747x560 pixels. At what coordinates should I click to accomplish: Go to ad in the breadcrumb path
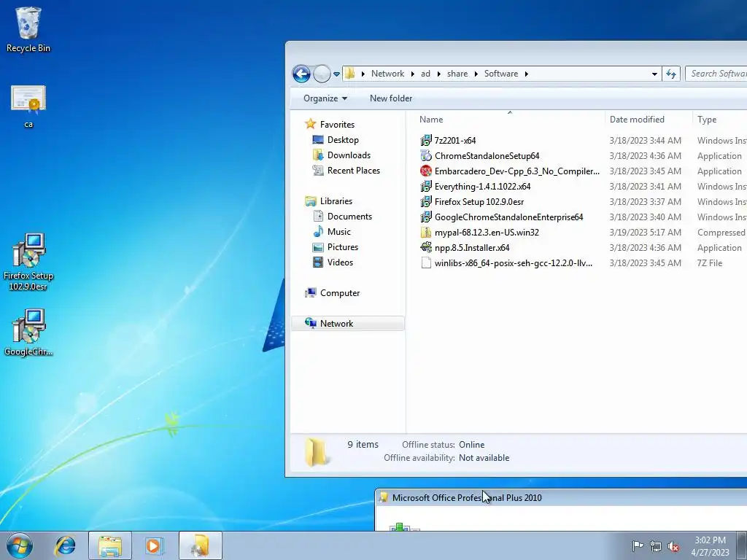point(425,74)
